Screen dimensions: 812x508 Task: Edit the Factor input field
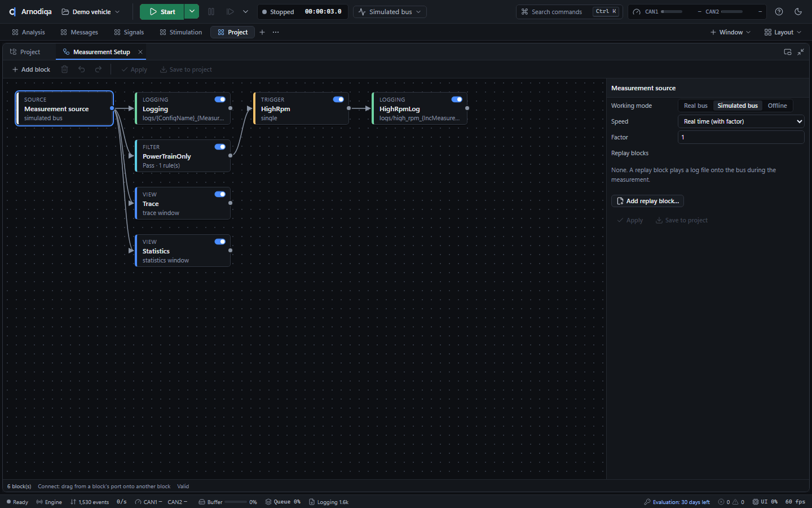741,137
